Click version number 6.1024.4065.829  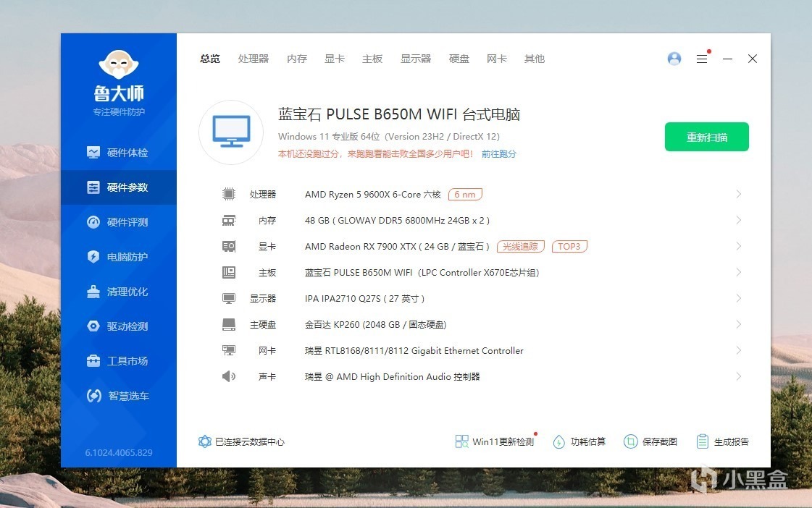[119, 453]
